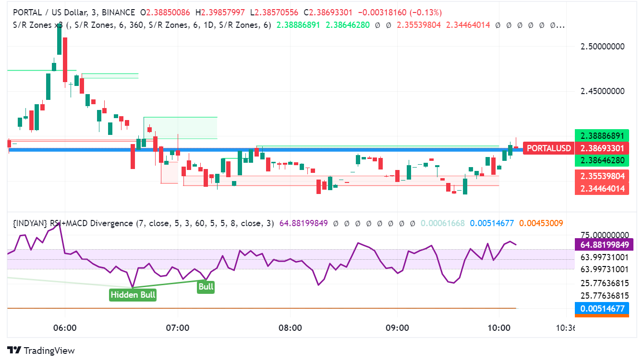The width and height of the screenshot is (644, 363).
Task: Click the Hidden Bull divergence label
Action: (x=133, y=295)
